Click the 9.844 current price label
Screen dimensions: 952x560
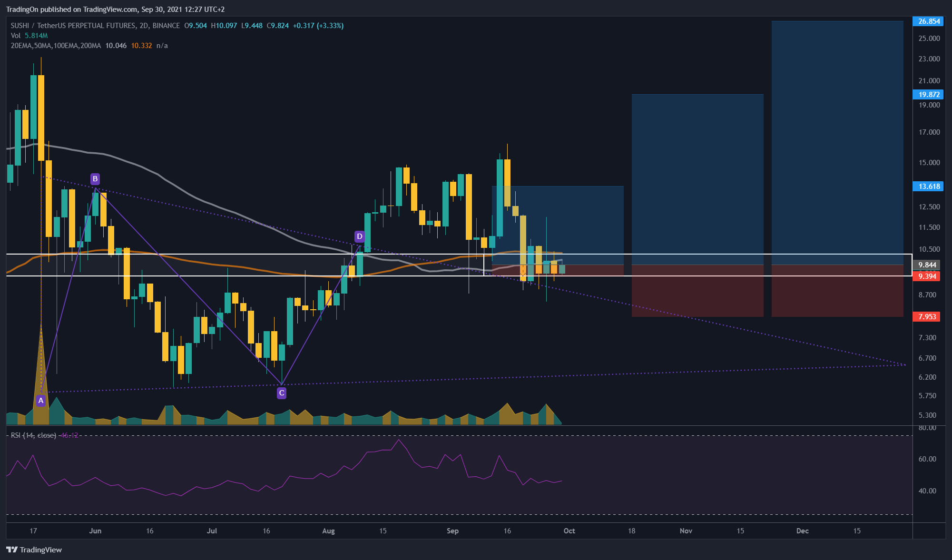pyautogui.click(x=927, y=265)
